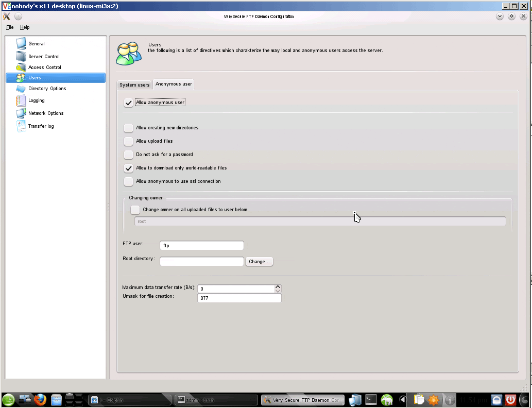Image resolution: width=532 pixels, height=408 pixels.
Task: Click the info tray icon
Action: coord(450,401)
